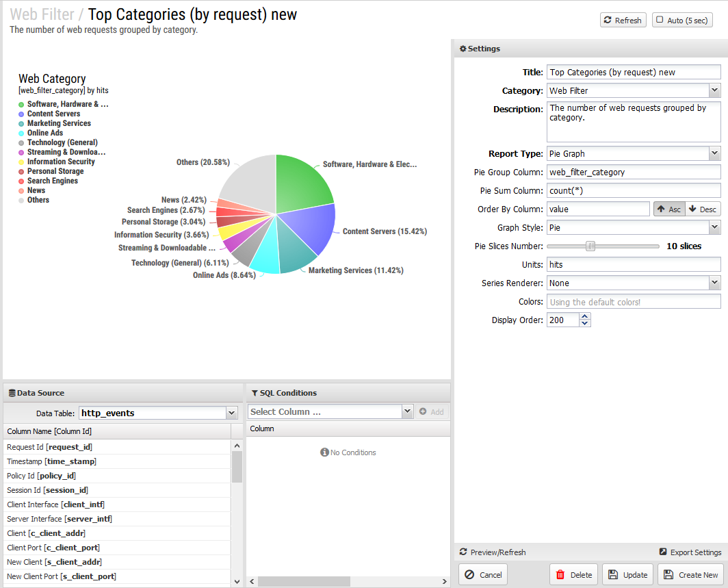This screenshot has height=588, width=728.
Task: Select New Client Port [s_client_port] row
Action: click(x=117, y=576)
